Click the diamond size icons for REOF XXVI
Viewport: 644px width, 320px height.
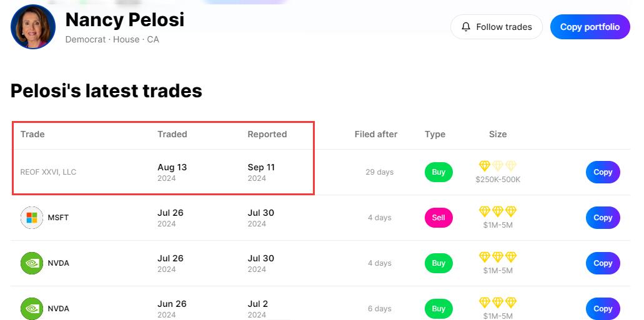(498, 166)
